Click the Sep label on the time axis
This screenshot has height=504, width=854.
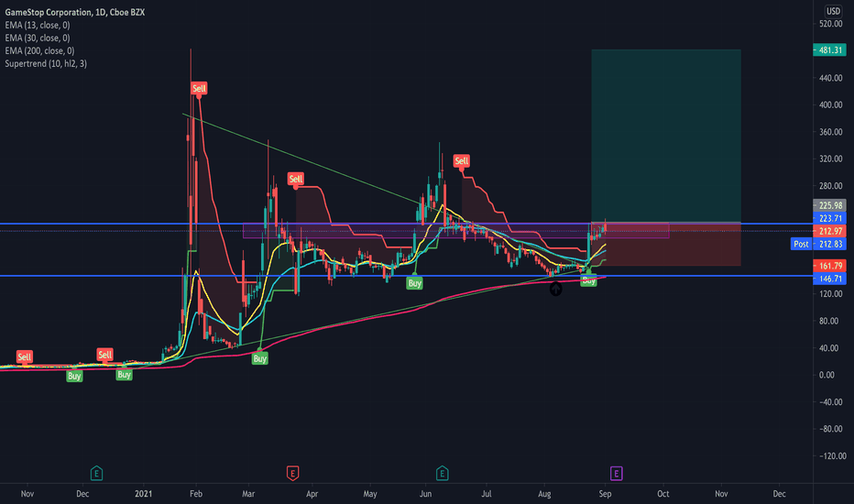point(605,494)
